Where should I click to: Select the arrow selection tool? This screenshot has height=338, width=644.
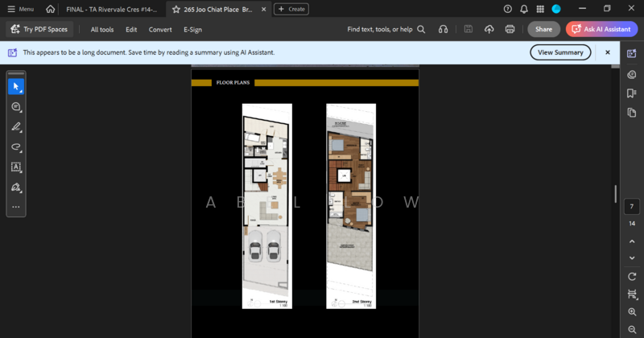tap(15, 86)
